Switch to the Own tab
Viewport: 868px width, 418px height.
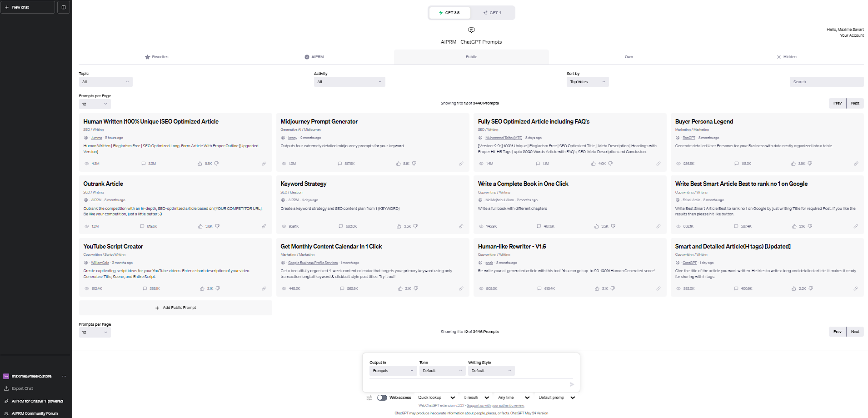point(629,57)
